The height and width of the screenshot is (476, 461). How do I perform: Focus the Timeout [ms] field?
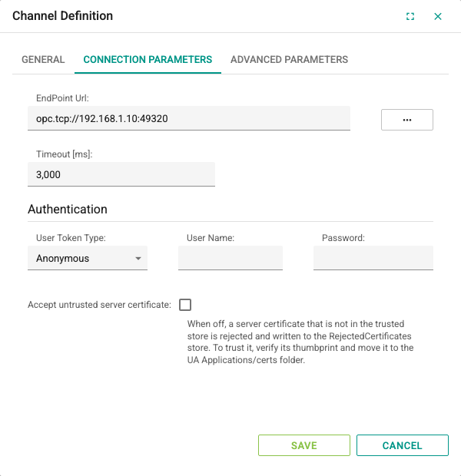(121, 174)
